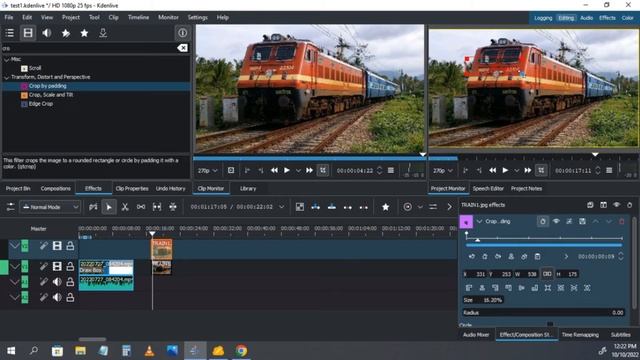Open clip monitor 270p resolution dropdown
640x360 pixels.
tap(208, 170)
